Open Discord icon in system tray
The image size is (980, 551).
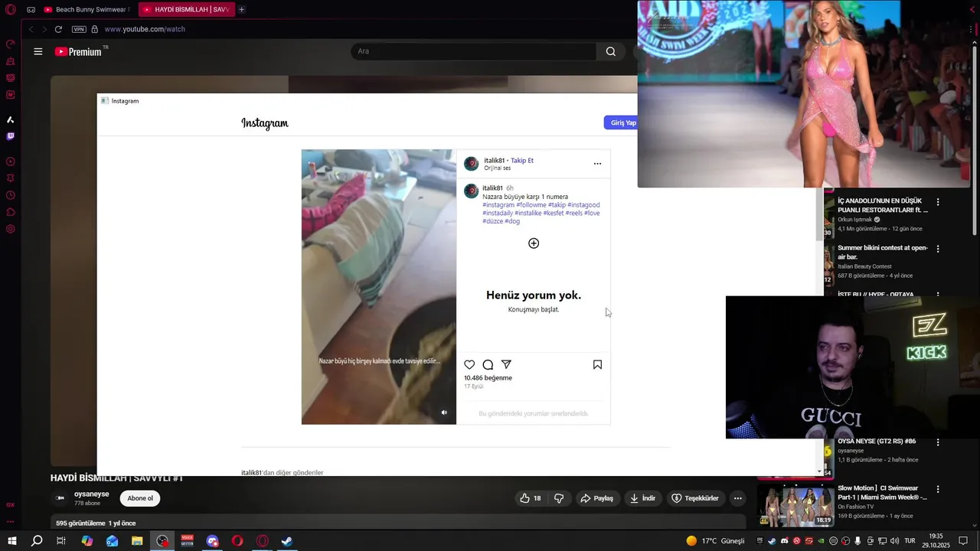[784, 541]
